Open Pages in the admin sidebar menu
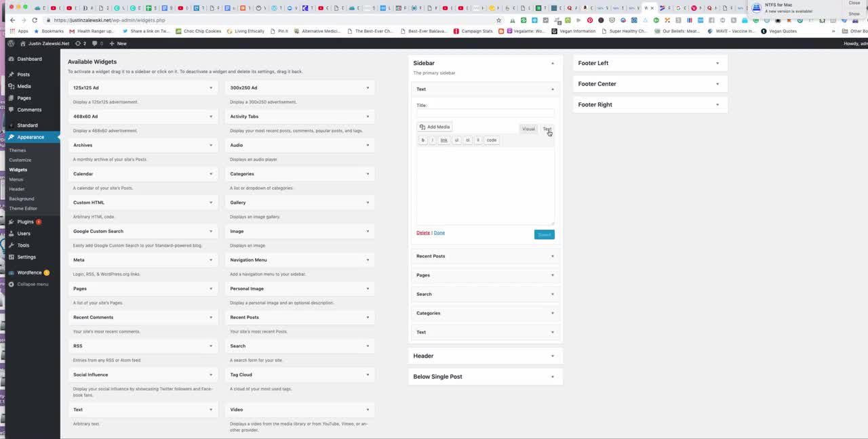Screen dimensions: 868x439 [24, 98]
